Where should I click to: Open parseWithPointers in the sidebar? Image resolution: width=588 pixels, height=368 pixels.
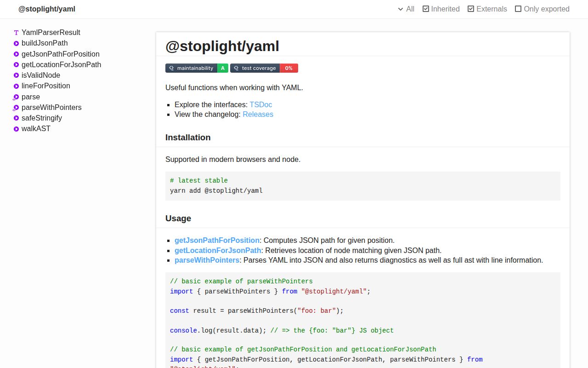[51, 108]
